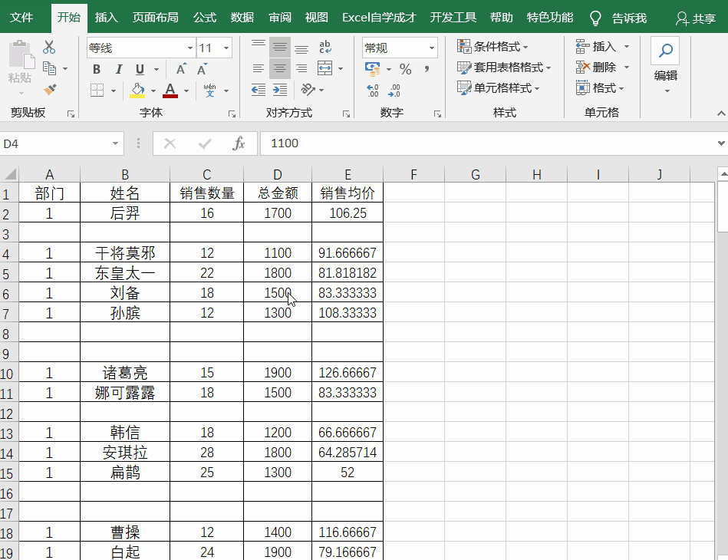This screenshot has width=728, height=560.
Task: Switch to the 公式 tab
Action: point(205,18)
